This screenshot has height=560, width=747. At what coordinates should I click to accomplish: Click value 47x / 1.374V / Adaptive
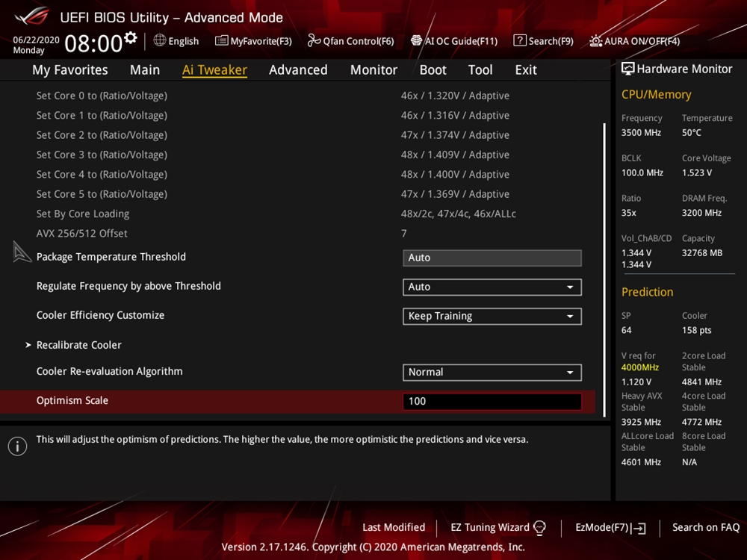pos(455,135)
